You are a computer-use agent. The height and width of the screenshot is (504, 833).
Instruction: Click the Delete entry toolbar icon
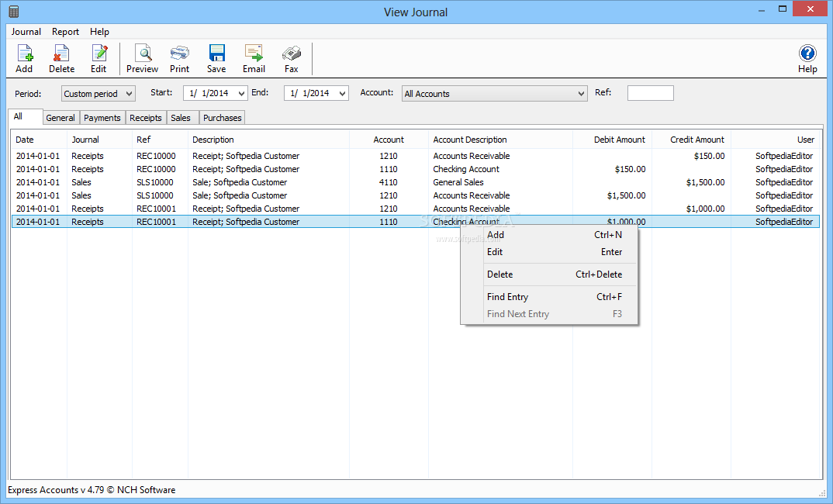point(61,58)
